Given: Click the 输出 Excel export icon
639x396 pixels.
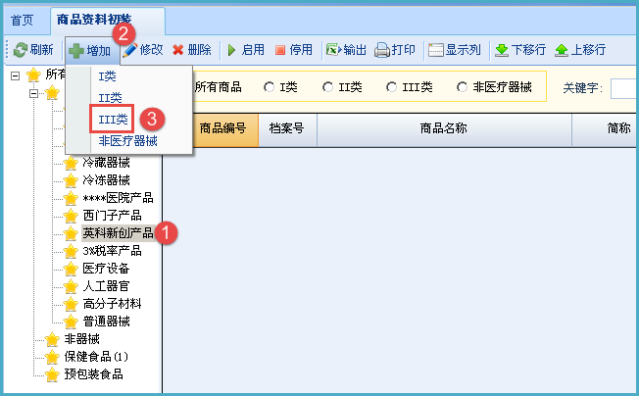Looking at the screenshot, I should coord(333,50).
